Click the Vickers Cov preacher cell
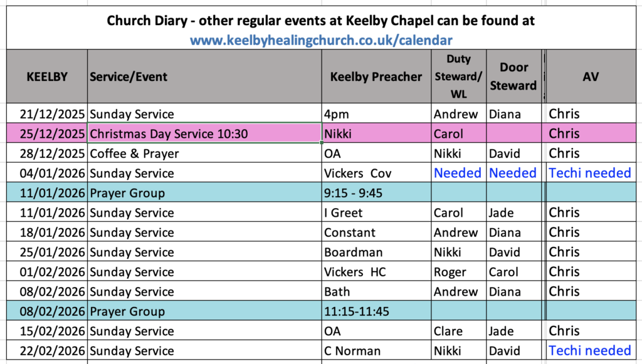 (x=376, y=173)
